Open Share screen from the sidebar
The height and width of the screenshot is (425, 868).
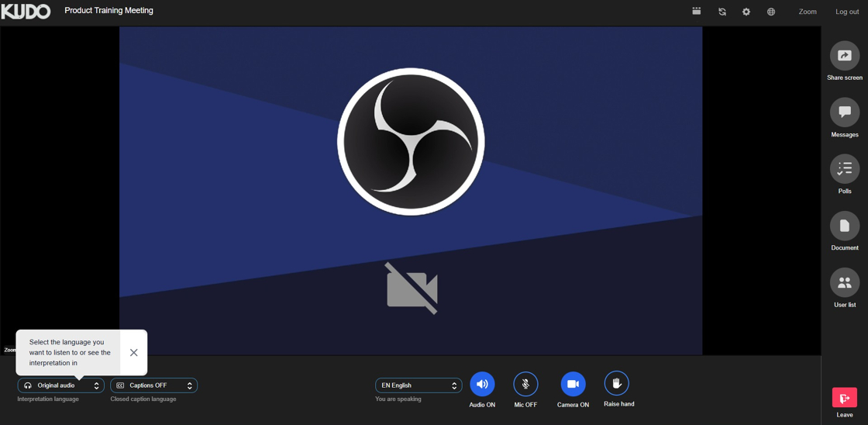tap(844, 55)
